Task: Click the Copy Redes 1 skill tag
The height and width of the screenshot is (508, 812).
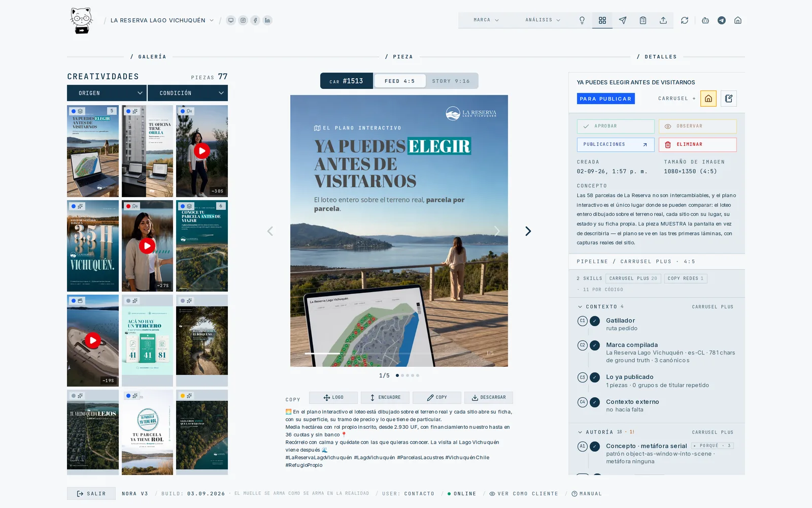Action: coord(686,278)
